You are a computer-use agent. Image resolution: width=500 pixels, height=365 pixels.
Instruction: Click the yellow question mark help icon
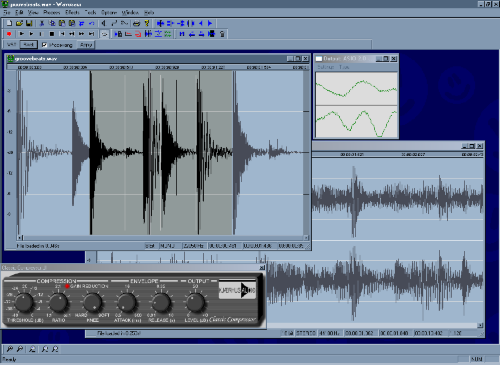pos(146,23)
